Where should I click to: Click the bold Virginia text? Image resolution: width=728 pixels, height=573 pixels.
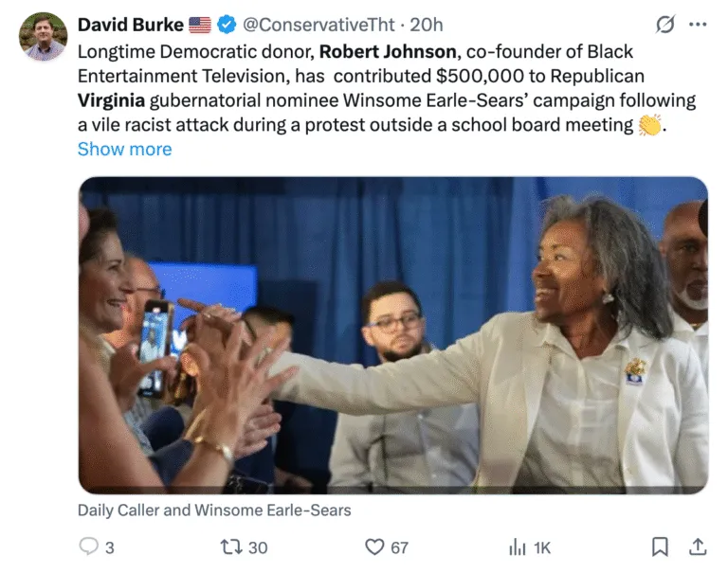(111, 100)
